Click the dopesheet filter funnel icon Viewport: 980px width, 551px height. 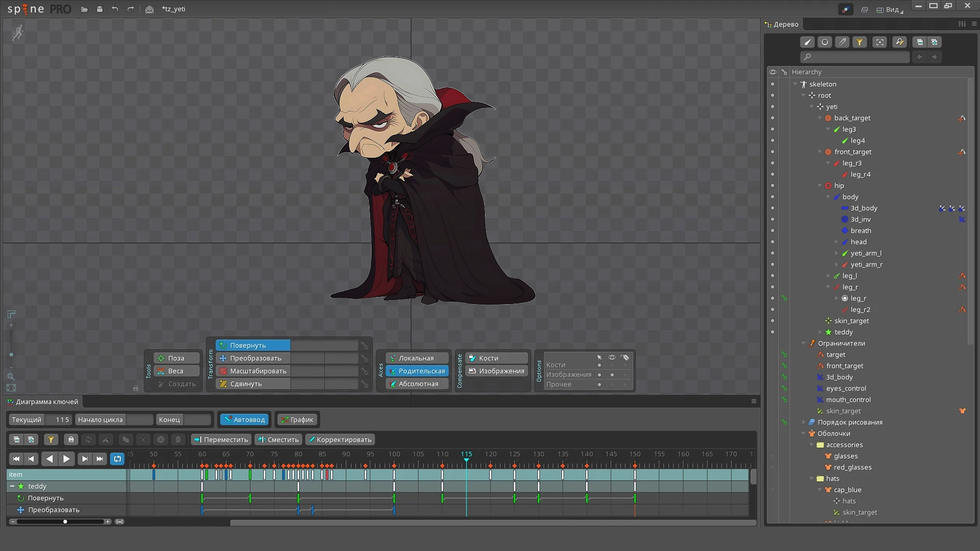[x=51, y=439]
